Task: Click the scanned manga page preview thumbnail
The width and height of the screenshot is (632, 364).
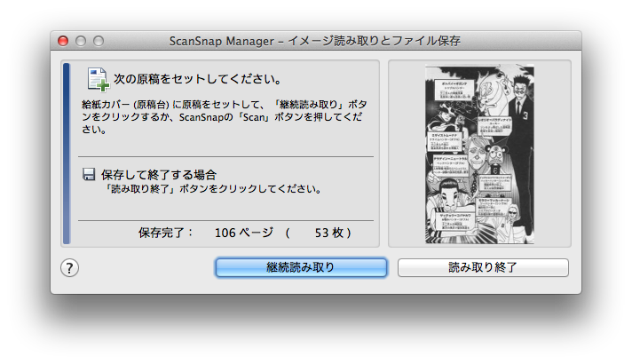Action: pos(479,154)
